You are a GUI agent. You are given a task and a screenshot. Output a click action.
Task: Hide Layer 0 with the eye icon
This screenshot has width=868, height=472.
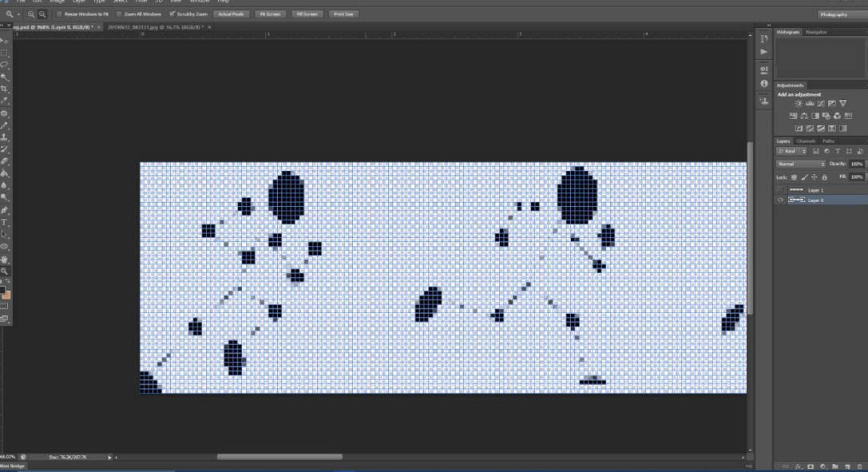tap(780, 200)
